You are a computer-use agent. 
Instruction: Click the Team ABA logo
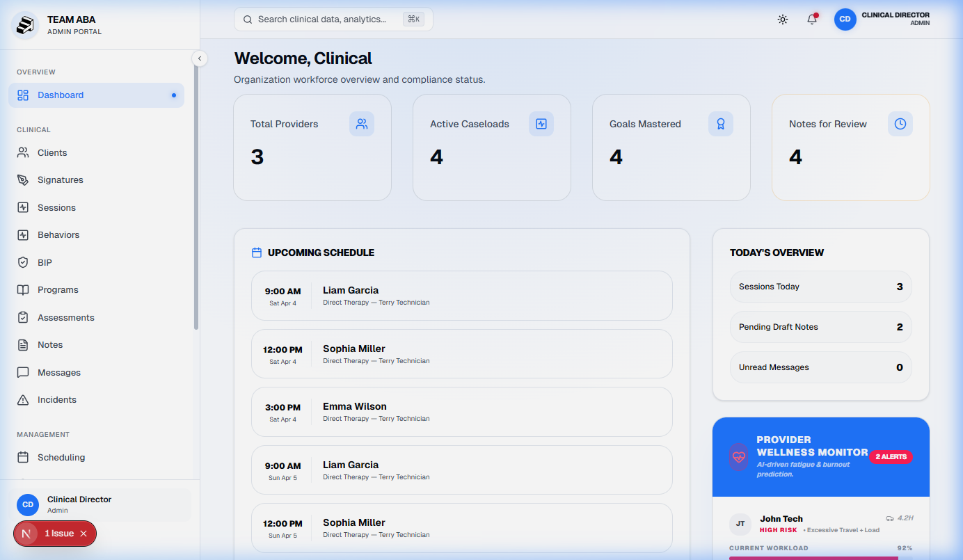[x=25, y=25]
